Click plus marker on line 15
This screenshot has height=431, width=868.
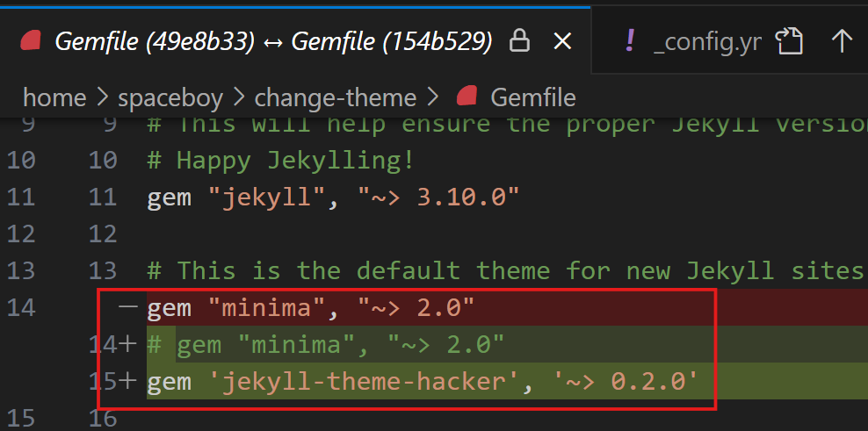[x=127, y=382]
